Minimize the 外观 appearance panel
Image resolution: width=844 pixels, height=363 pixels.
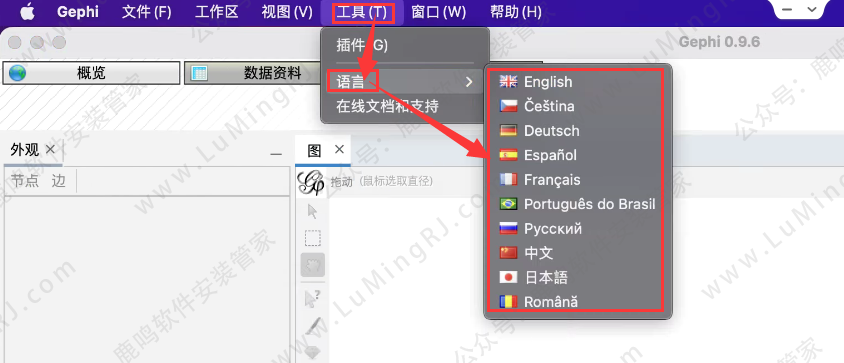click(276, 154)
